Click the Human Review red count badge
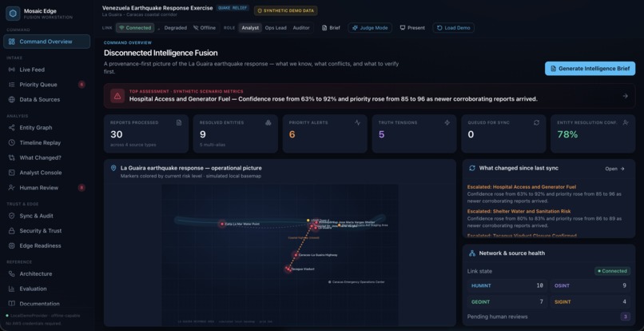Screen dimensions: 644x331 (81, 188)
